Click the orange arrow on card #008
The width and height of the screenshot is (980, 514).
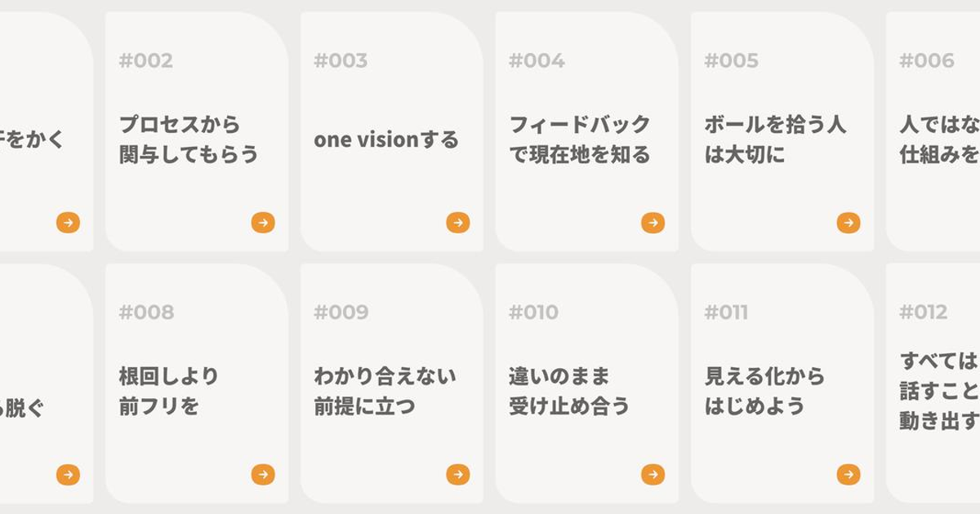(263, 474)
